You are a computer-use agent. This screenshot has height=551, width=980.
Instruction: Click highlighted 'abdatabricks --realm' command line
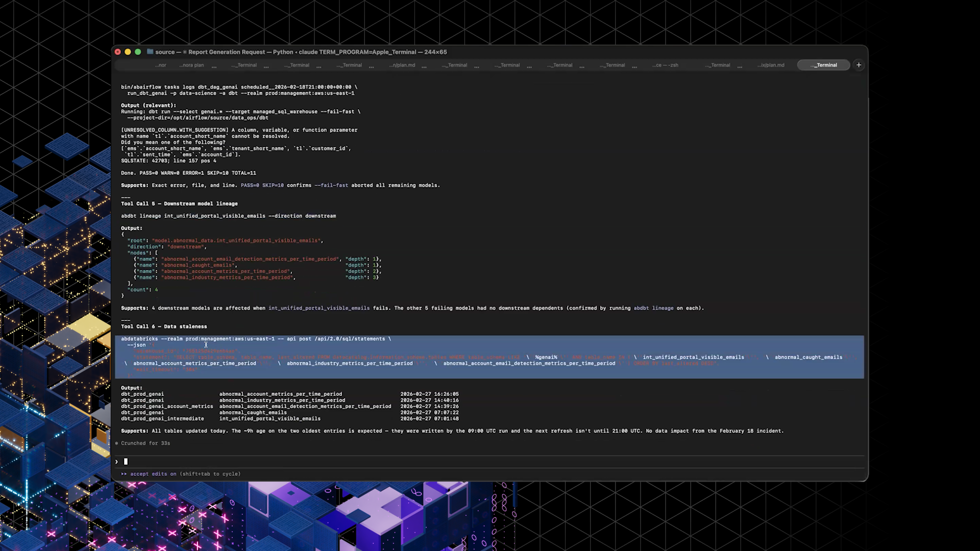pos(256,339)
